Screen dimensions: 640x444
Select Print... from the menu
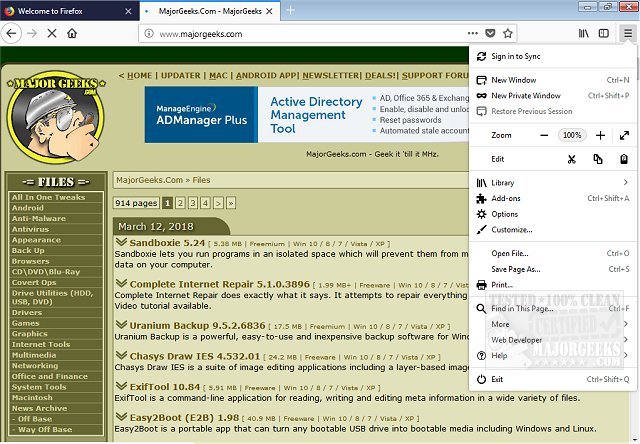(553, 285)
